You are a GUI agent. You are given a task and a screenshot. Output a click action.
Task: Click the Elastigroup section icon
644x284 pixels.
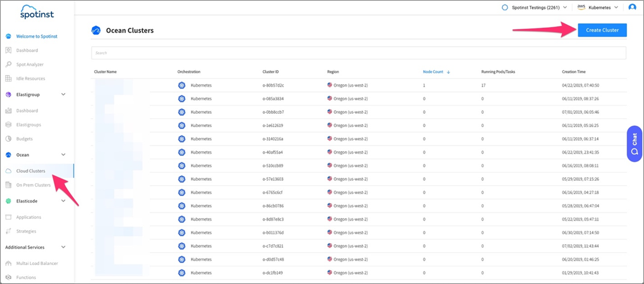point(8,94)
